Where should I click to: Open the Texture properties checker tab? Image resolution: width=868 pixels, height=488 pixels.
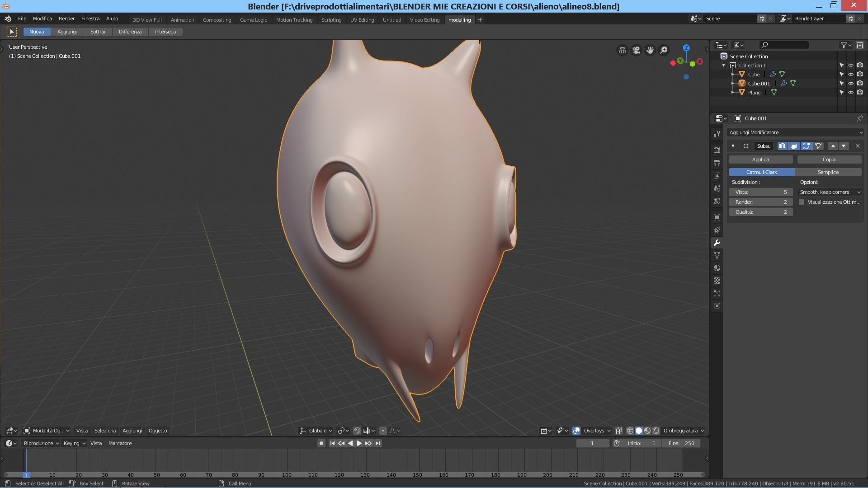coord(717,281)
